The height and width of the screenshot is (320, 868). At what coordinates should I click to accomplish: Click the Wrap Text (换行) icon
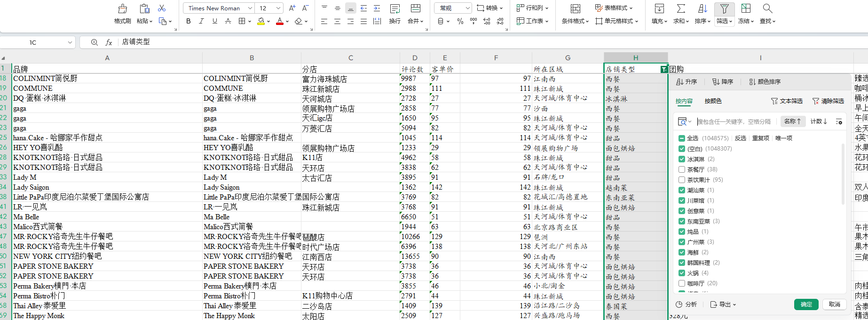395,8
